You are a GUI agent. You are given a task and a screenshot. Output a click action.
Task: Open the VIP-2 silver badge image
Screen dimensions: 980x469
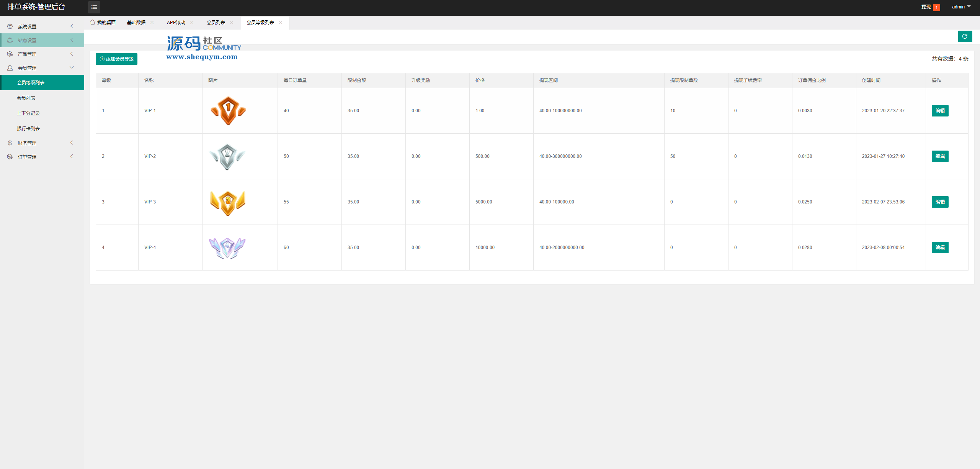pyautogui.click(x=227, y=157)
